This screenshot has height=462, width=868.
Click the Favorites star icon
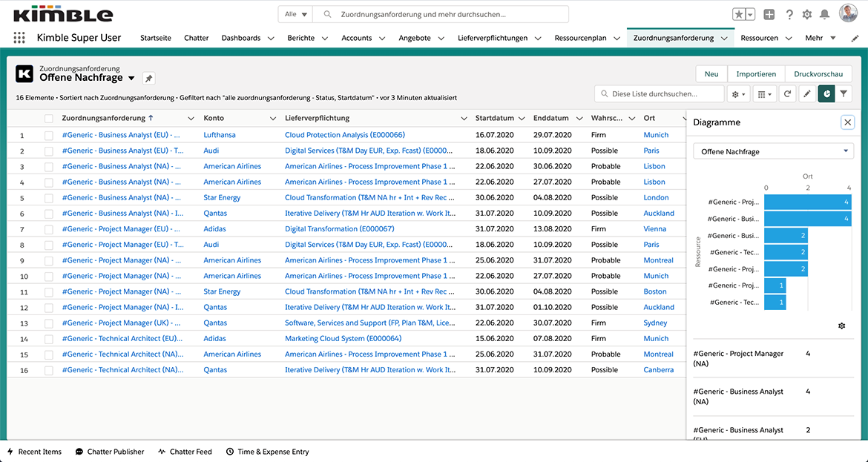click(x=738, y=15)
